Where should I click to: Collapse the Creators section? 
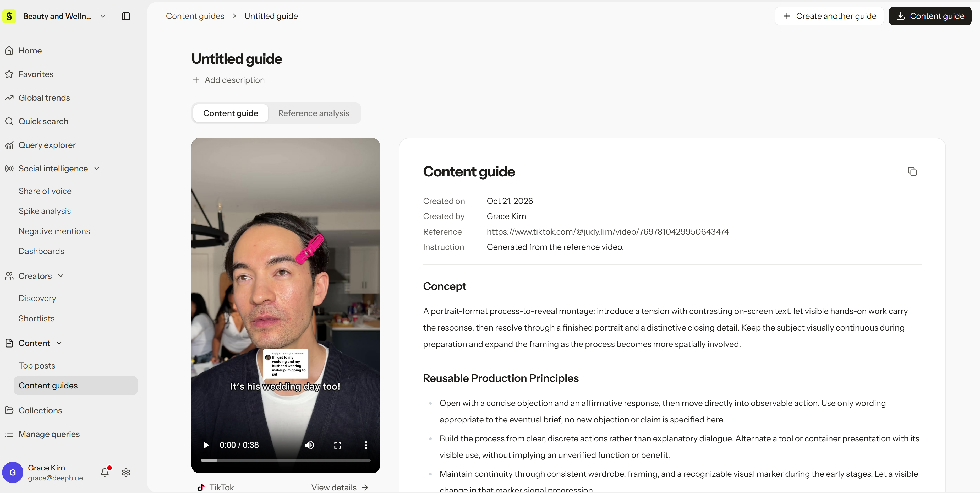61,276
